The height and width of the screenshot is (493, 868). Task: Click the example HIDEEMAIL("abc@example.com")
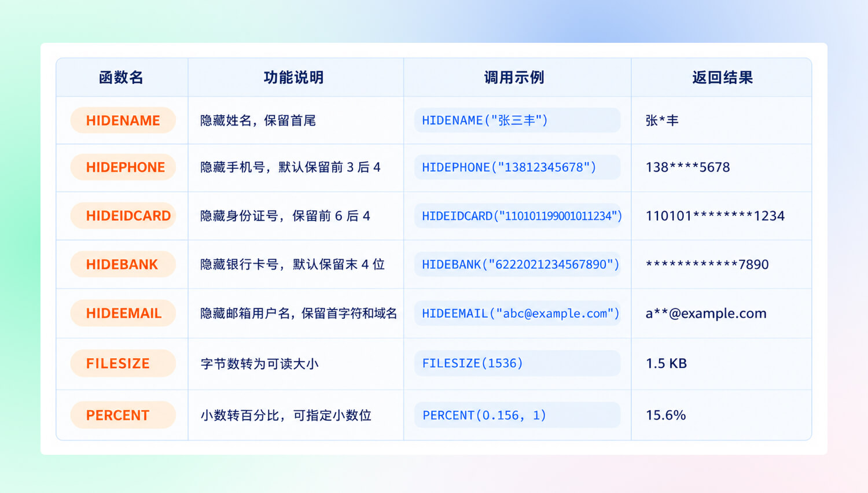517,313
